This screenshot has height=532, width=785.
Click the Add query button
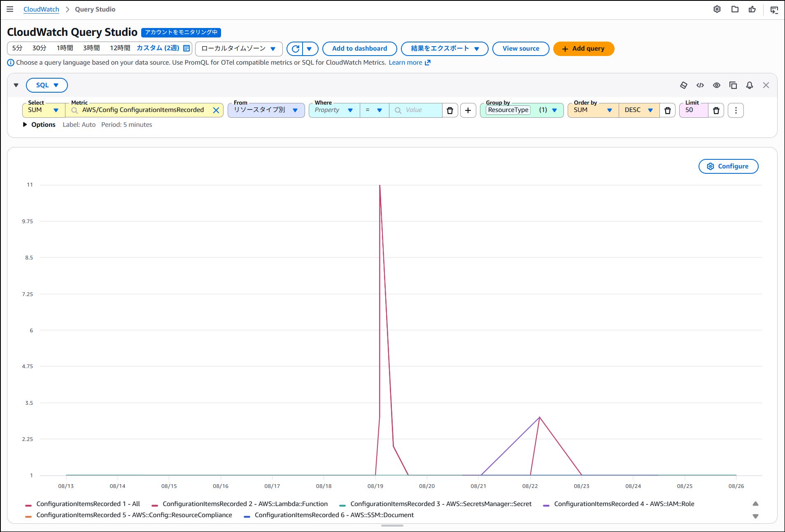click(x=584, y=49)
